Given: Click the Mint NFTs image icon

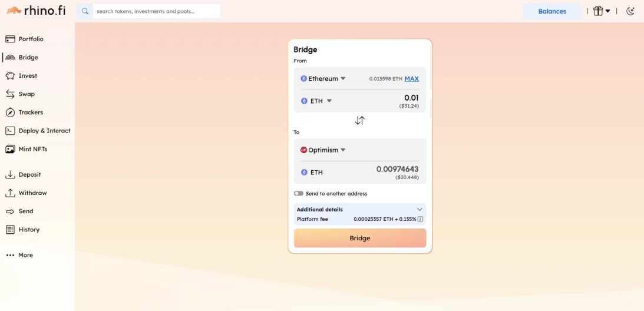Looking at the screenshot, I should pos(10,149).
